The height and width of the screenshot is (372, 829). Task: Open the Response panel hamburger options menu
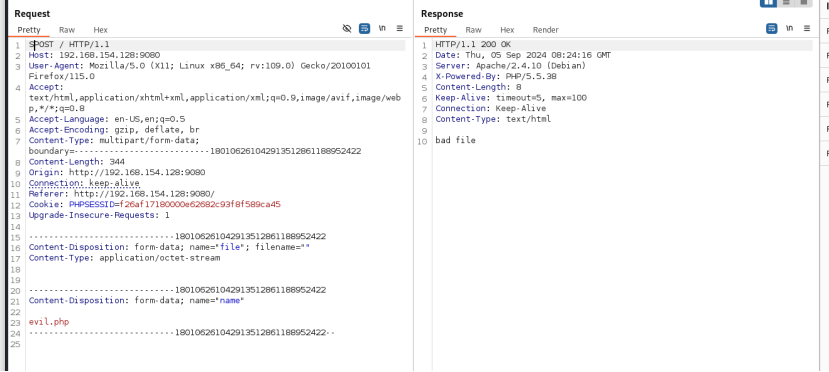coord(807,29)
